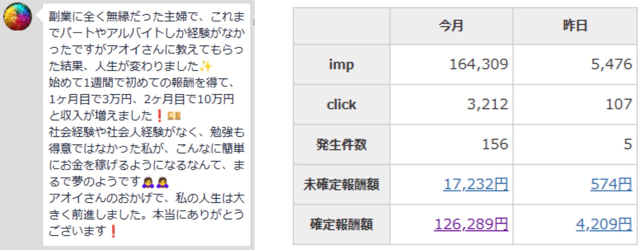Select the 昨日 column header
Image resolution: width=644 pixels, height=250 pixels.
click(x=575, y=26)
